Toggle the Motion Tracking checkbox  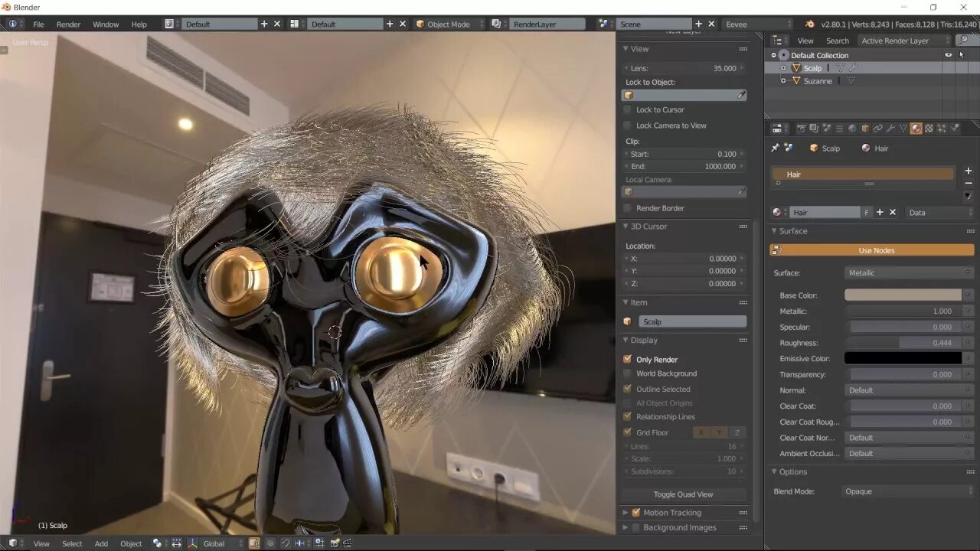click(x=635, y=512)
